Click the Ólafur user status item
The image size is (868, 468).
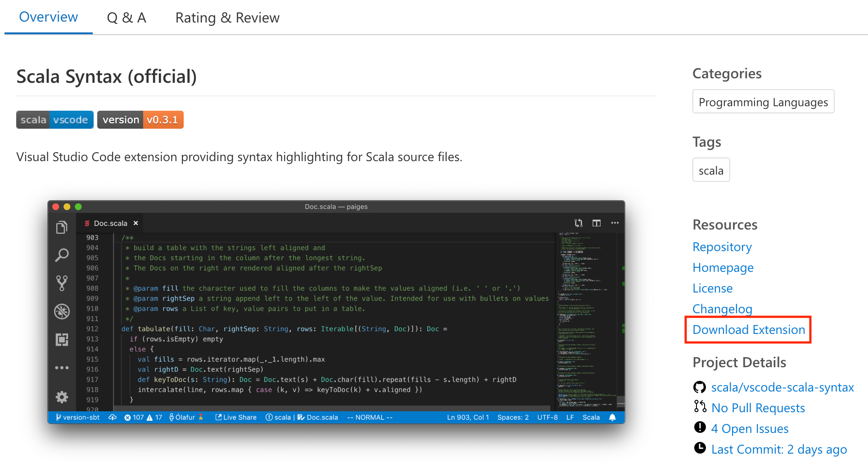point(186,418)
